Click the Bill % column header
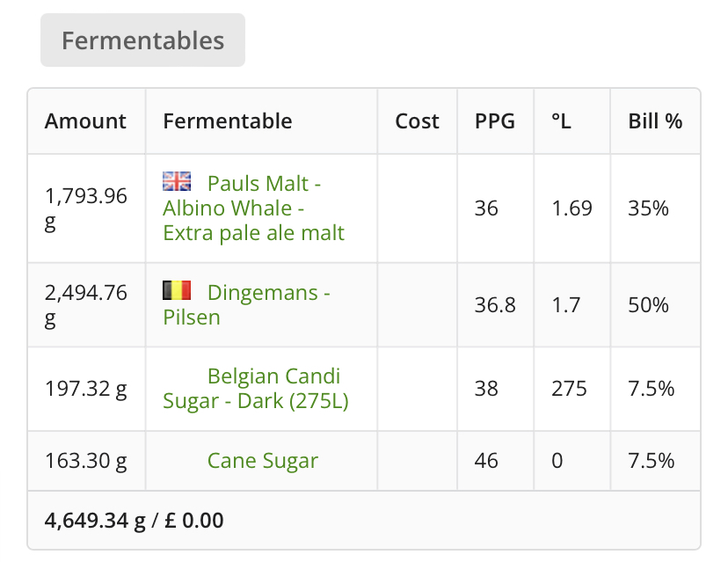The image size is (728, 562). [x=655, y=121]
